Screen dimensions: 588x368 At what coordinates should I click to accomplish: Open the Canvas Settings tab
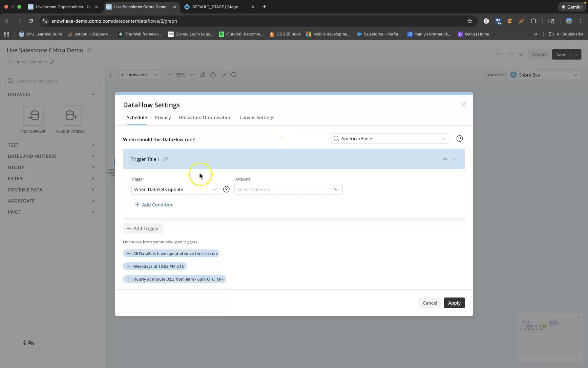257,117
